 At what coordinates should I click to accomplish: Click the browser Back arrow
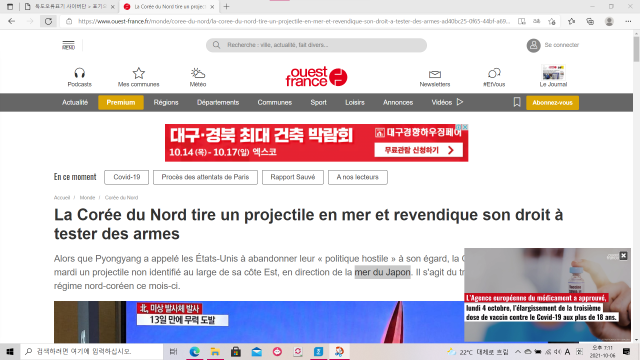11,21
